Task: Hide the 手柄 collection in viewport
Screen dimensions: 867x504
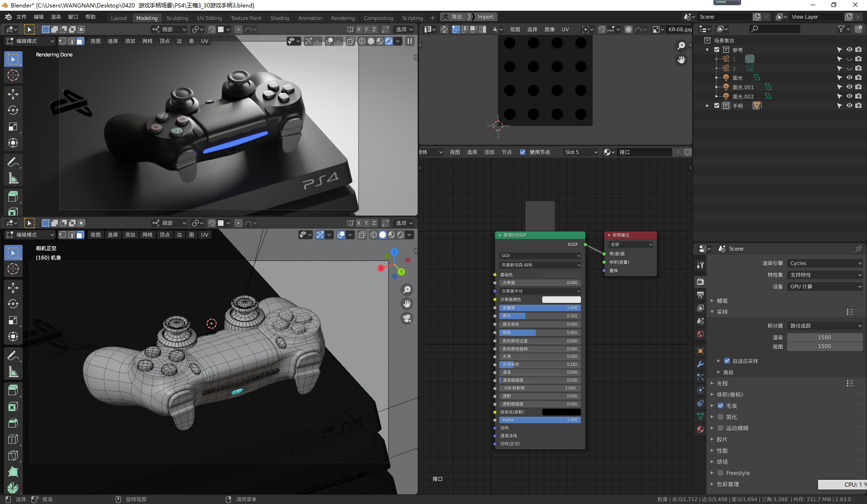Action: [x=849, y=105]
